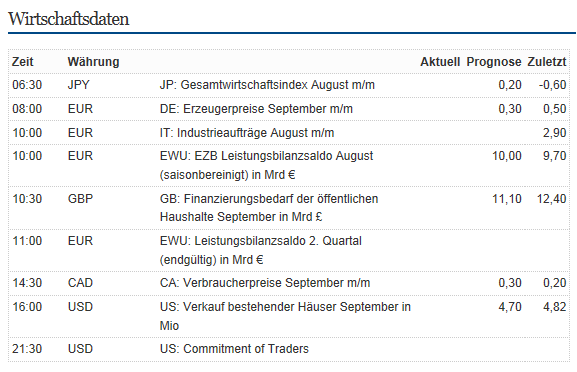Click the Zuletzt column header
This screenshot has height=372, width=577.
coord(546,62)
